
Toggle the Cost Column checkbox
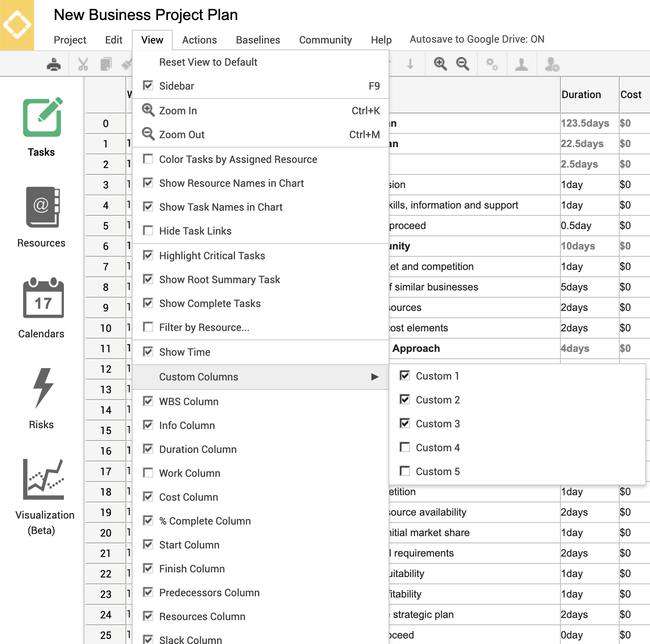148,497
